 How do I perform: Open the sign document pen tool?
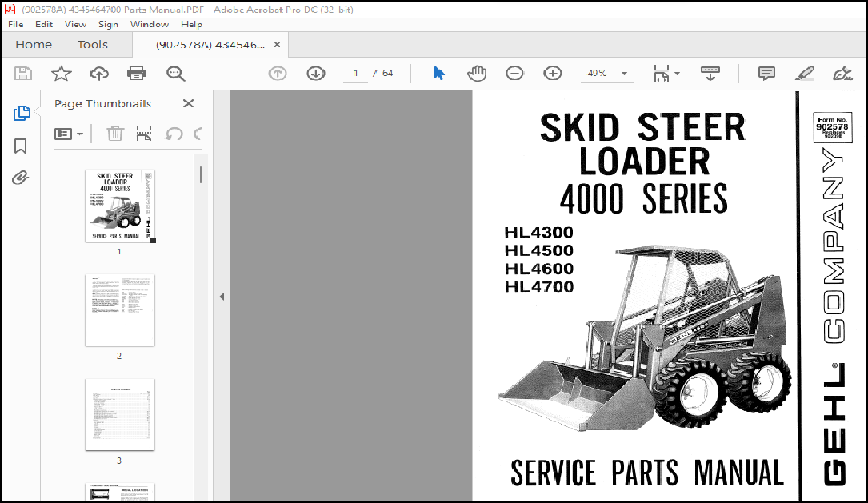pos(842,73)
